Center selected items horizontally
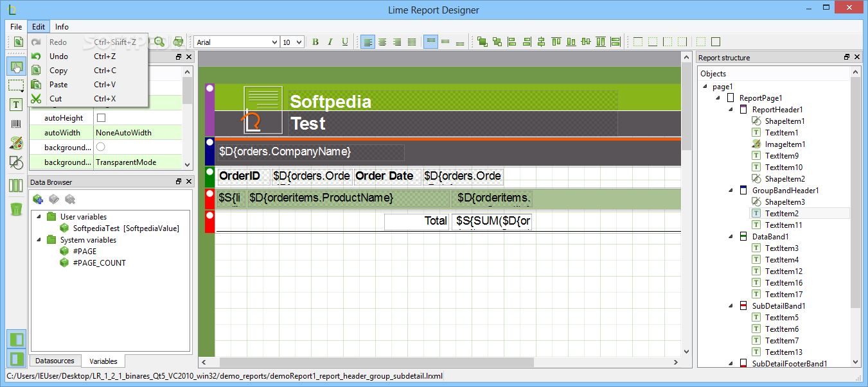Viewport: 868px width, 387px height. pos(542,42)
